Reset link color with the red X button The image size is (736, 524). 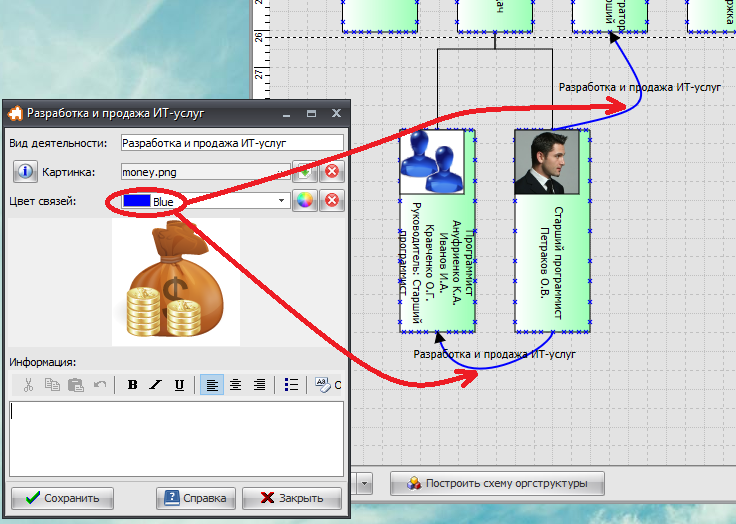pos(332,201)
